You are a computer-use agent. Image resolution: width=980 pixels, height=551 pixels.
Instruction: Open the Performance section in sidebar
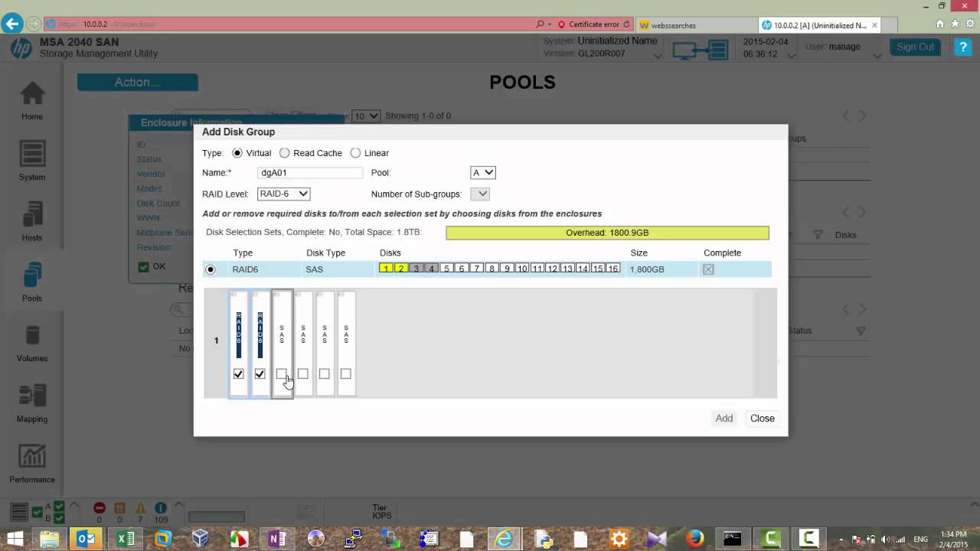pyautogui.click(x=32, y=464)
